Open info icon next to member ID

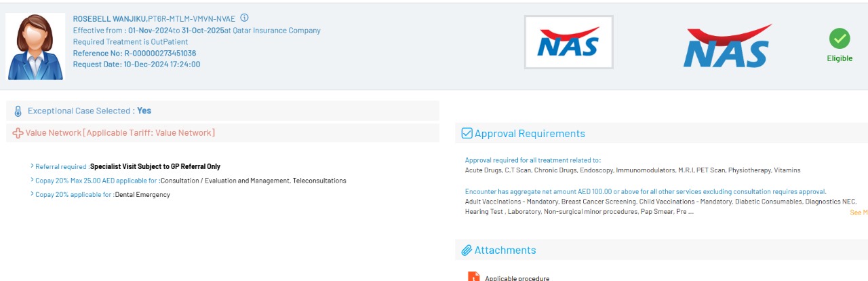pyautogui.click(x=245, y=18)
